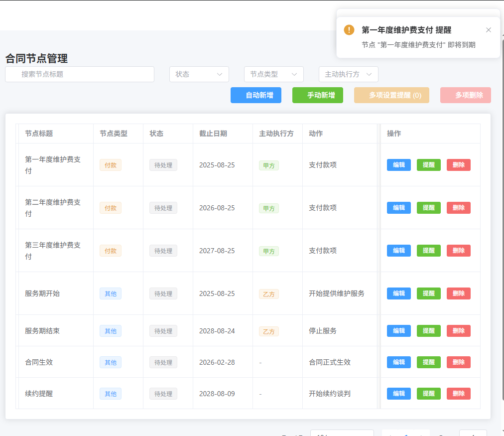Edit the 第一年度维护费支付 row

click(x=398, y=165)
